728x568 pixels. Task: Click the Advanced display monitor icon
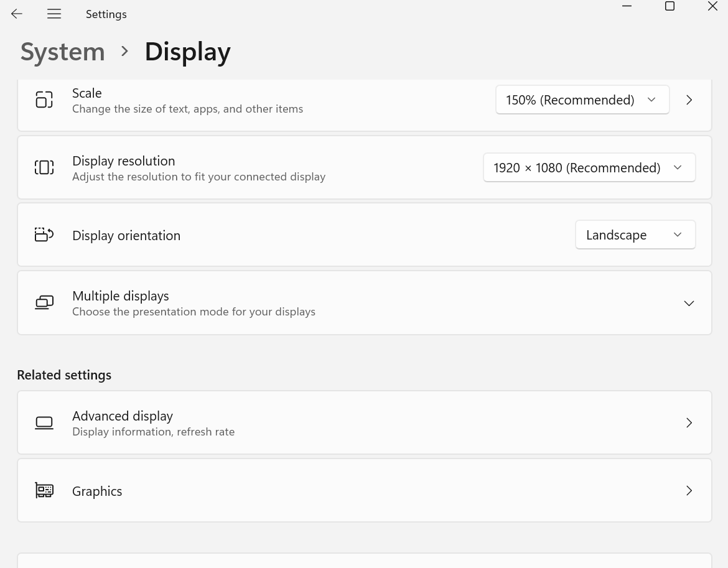pos(44,422)
